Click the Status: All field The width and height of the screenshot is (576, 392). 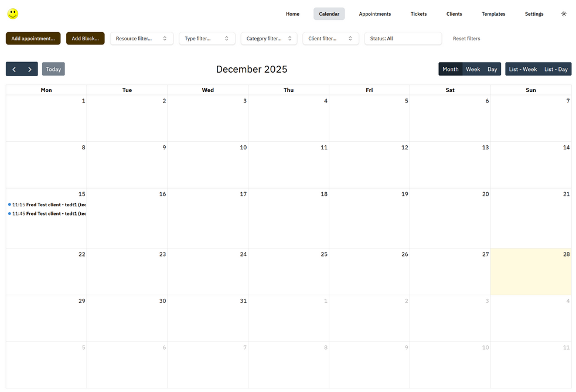pos(403,39)
